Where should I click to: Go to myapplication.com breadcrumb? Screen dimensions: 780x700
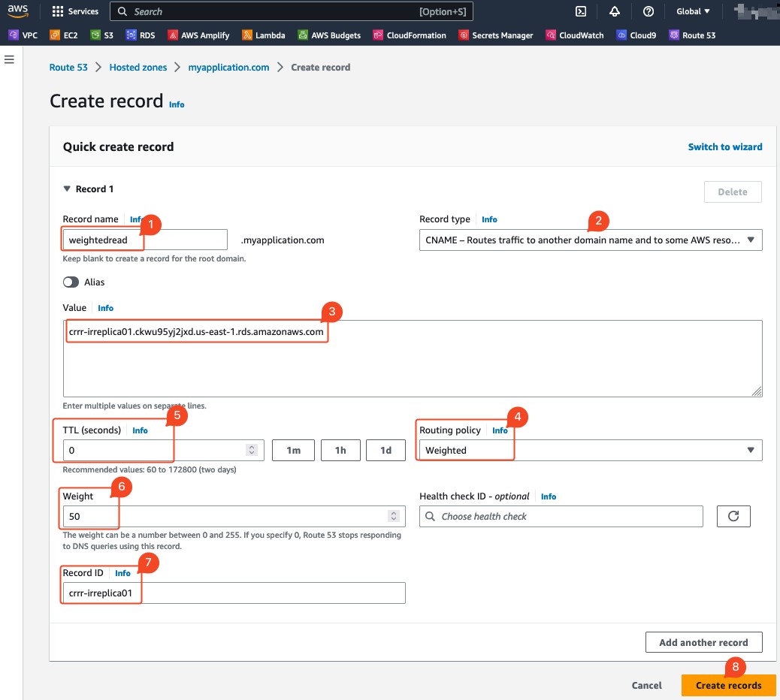(228, 67)
